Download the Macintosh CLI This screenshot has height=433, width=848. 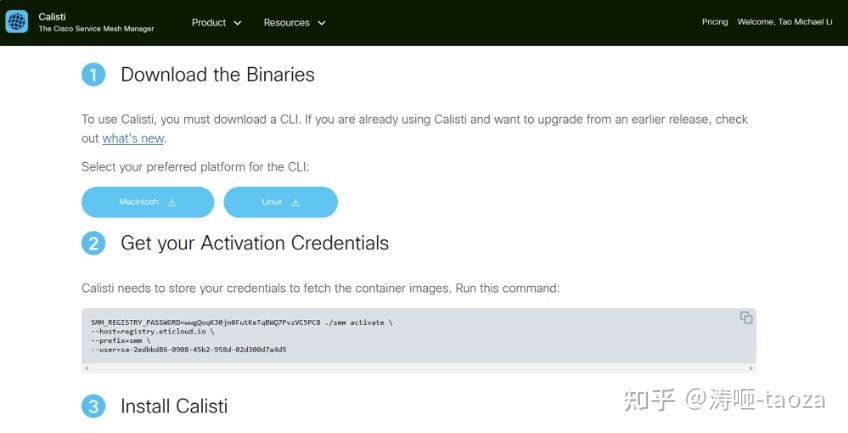point(147,202)
